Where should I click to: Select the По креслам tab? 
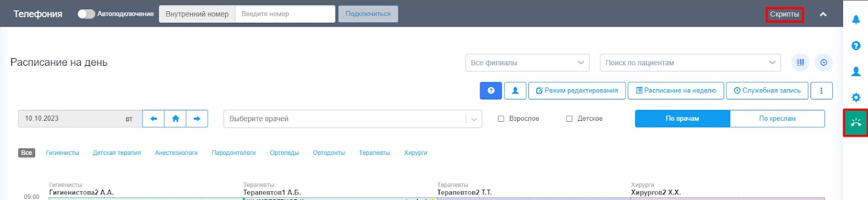(x=777, y=118)
